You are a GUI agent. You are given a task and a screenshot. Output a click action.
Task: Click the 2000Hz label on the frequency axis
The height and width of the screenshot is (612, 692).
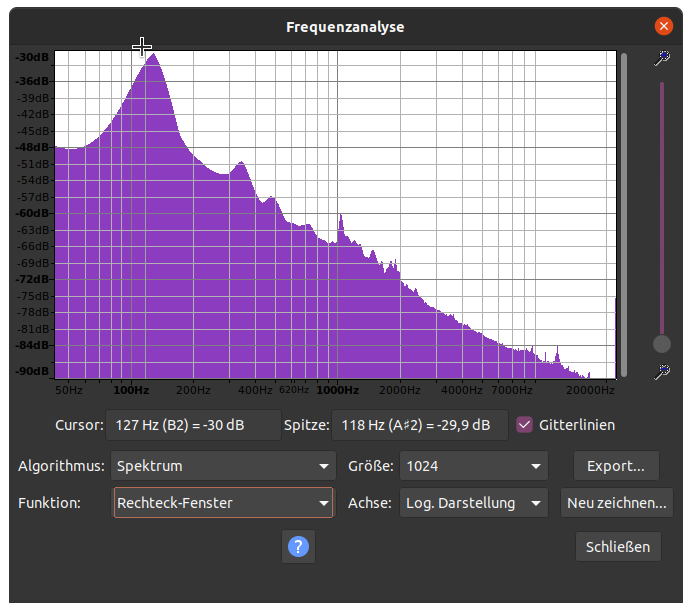pyautogui.click(x=400, y=390)
